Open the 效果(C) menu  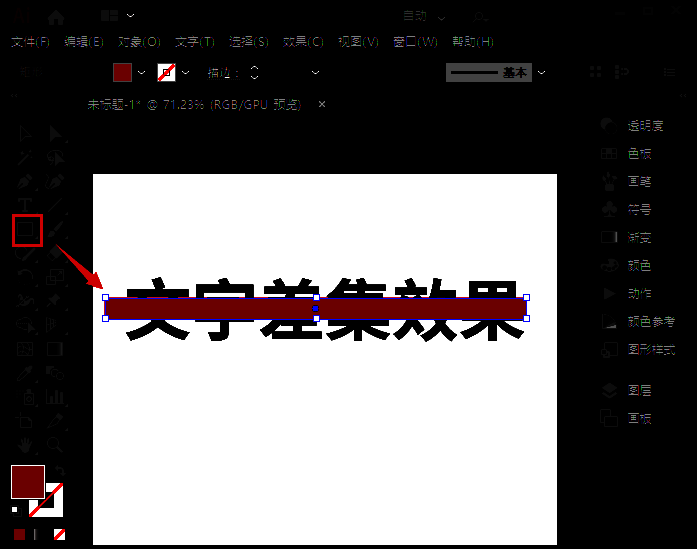[x=303, y=42]
